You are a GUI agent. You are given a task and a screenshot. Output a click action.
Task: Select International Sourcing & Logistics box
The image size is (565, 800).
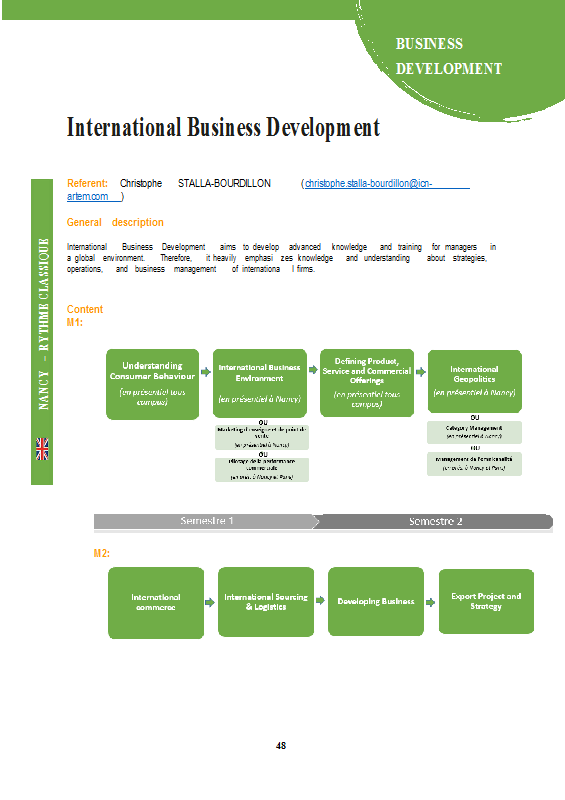pos(266,602)
